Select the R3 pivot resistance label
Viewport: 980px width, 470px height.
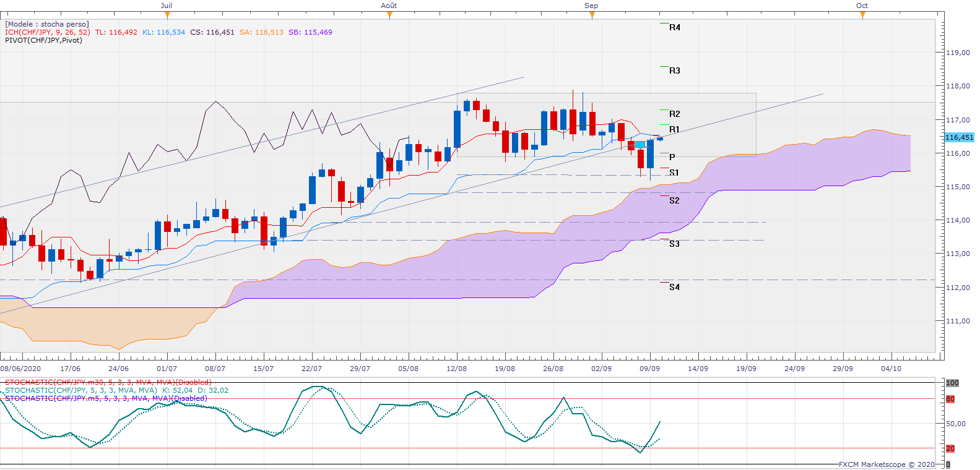pos(674,70)
